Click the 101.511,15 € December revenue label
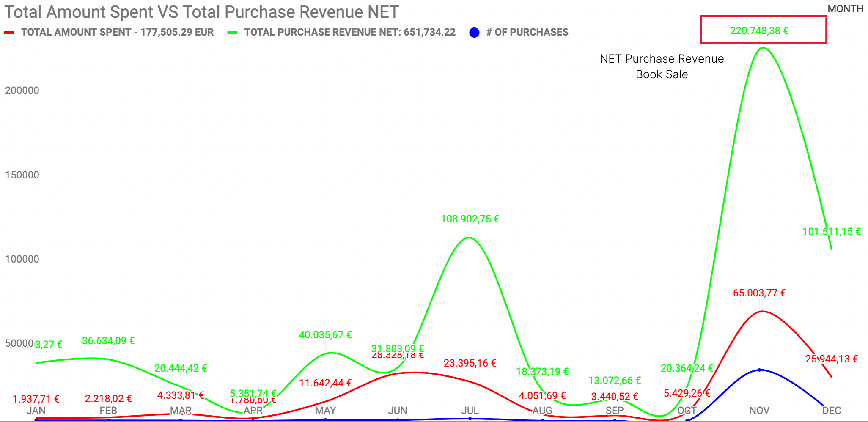The height and width of the screenshot is (422, 868). (x=831, y=232)
